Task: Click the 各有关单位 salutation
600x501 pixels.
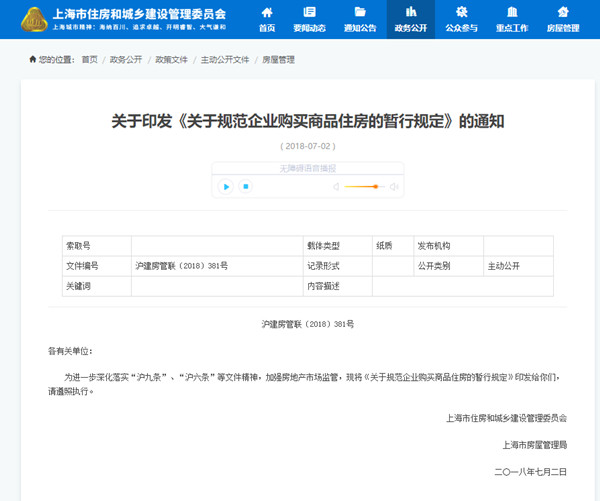Action: [x=70, y=351]
